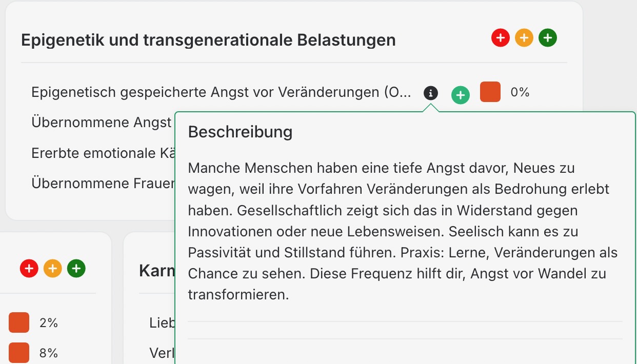Viewport: 637px width, 364px height.
Task: Click the color swatch next to 0%
Action: [x=490, y=92]
